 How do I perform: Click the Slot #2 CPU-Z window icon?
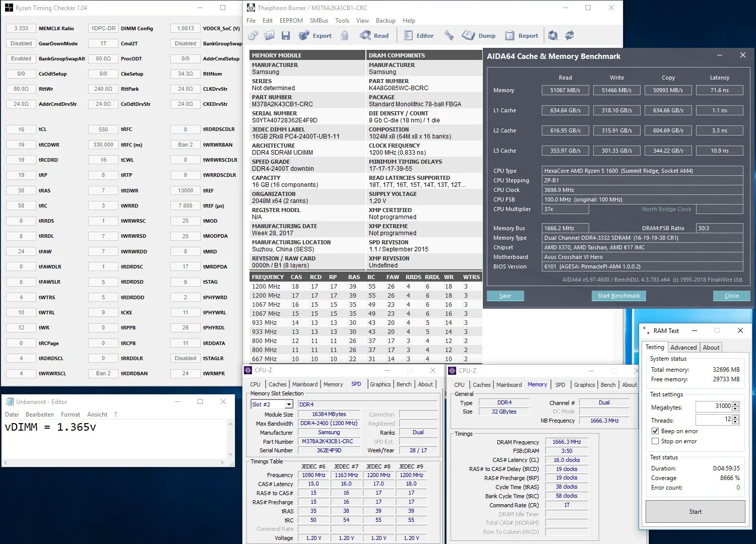point(248,370)
